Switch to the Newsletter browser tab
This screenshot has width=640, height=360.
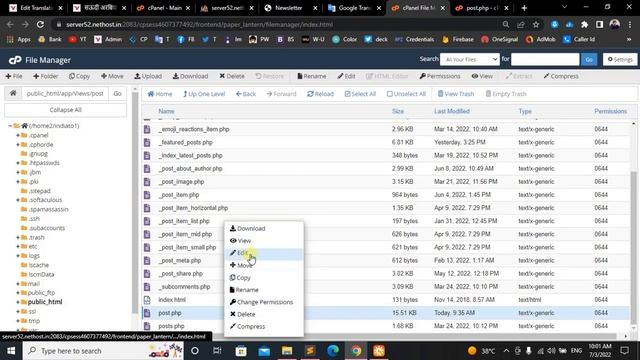pos(290,8)
